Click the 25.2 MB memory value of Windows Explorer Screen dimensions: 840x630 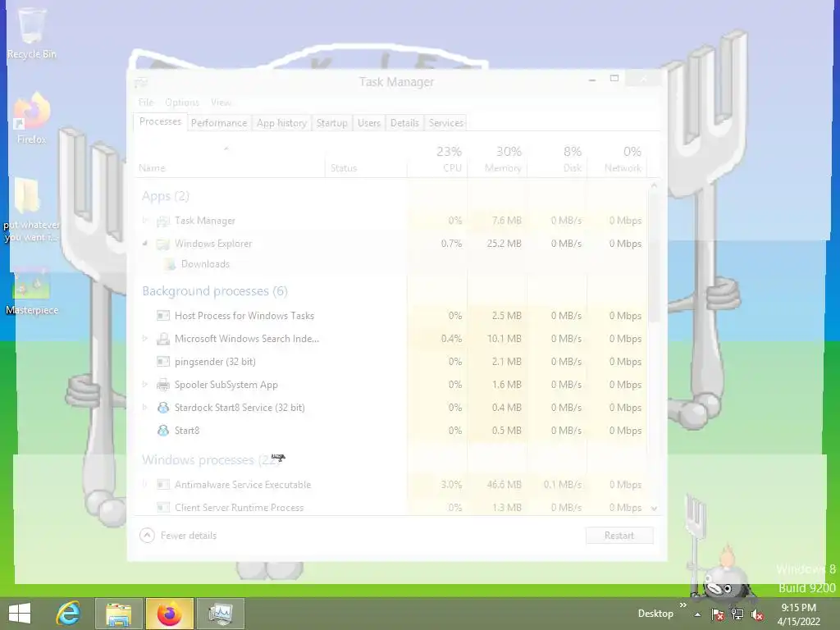point(504,244)
